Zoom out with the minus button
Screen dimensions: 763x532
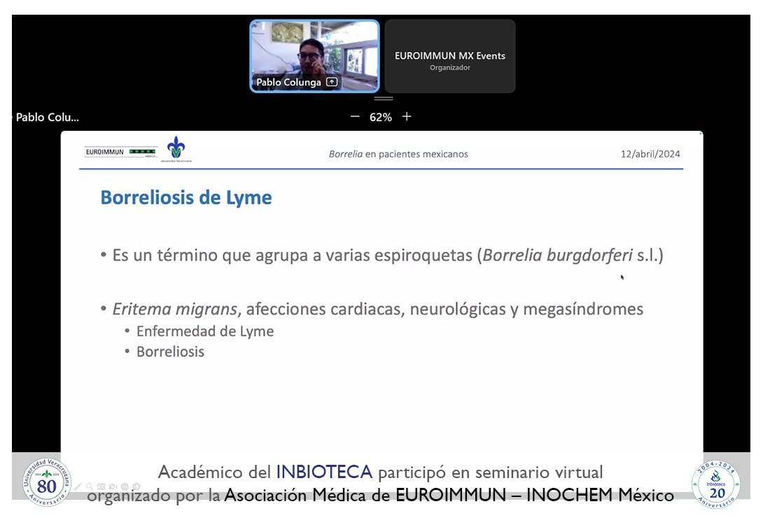tap(355, 117)
